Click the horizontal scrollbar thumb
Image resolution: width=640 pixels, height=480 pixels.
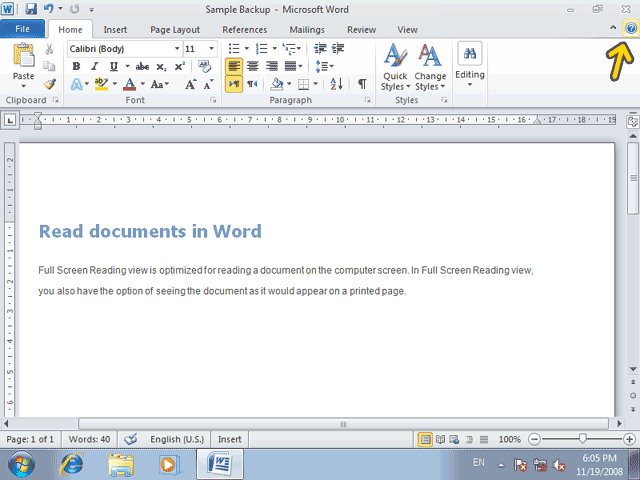[x=343, y=424]
